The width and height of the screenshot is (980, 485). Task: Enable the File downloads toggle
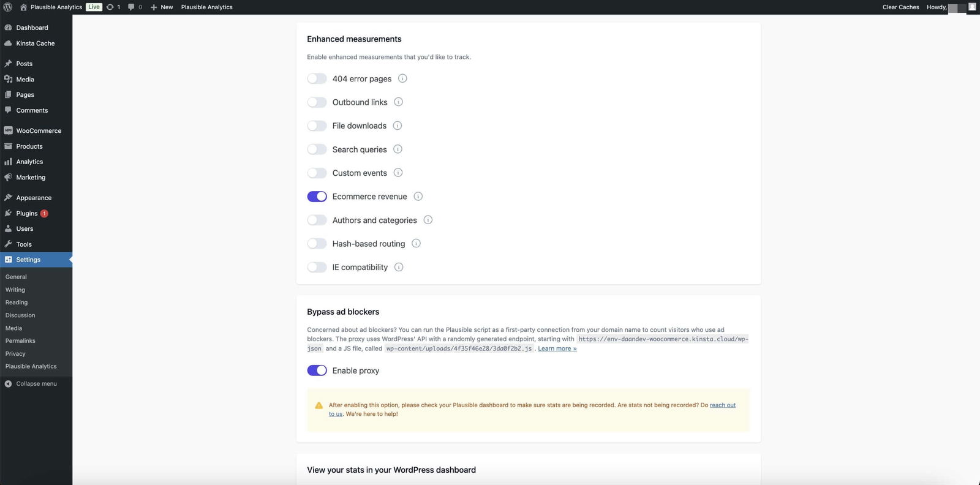317,126
